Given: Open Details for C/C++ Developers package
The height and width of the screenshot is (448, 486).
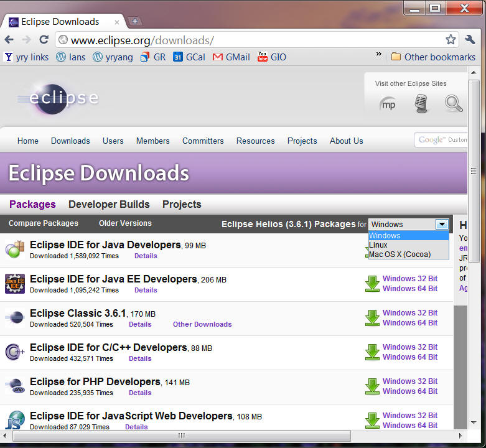Looking at the screenshot, I should click(140, 358).
